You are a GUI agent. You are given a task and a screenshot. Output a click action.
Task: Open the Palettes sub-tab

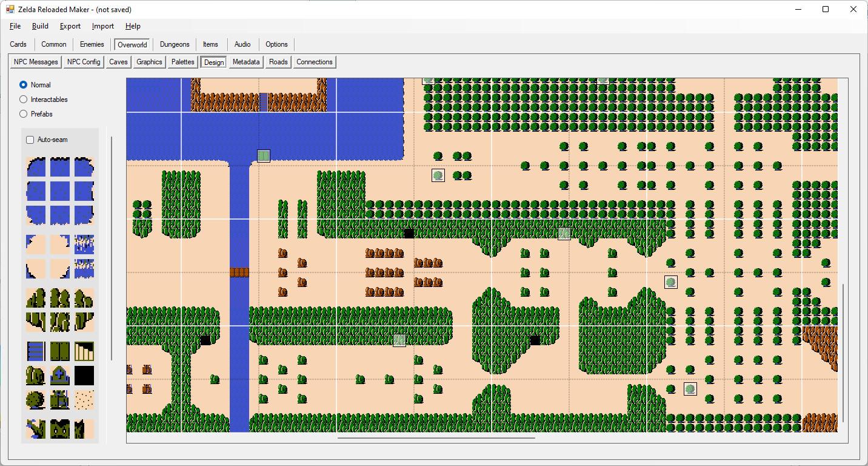click(183, 62)
